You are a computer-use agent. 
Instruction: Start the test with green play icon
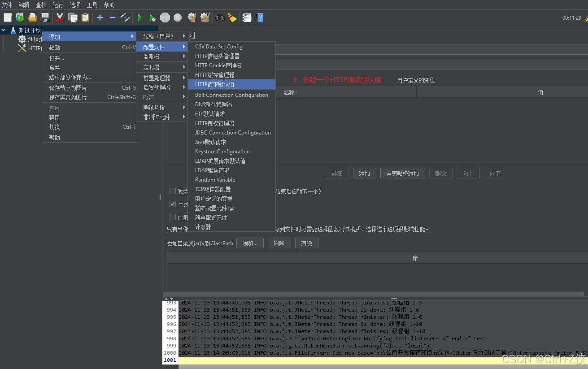(140, 17)
